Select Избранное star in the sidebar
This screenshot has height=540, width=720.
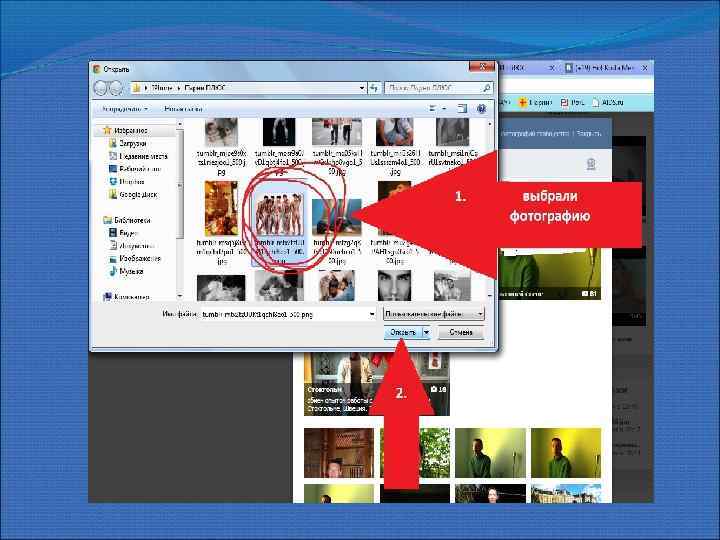point(107,130)
